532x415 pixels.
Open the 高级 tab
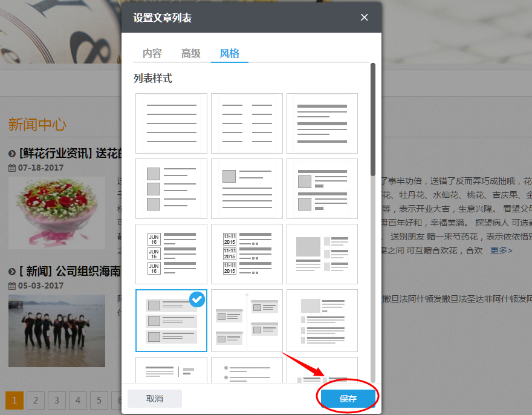point(190,53)
